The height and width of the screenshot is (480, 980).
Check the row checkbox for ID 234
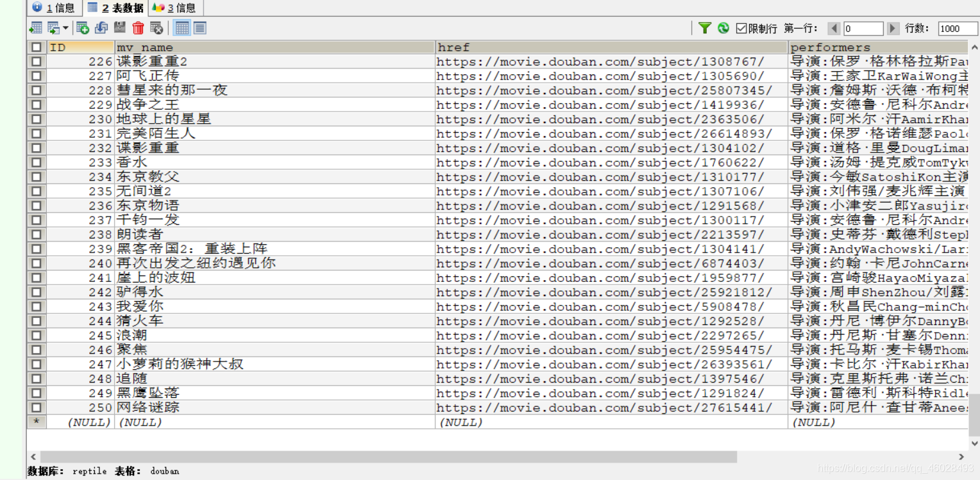click(37, 177)
